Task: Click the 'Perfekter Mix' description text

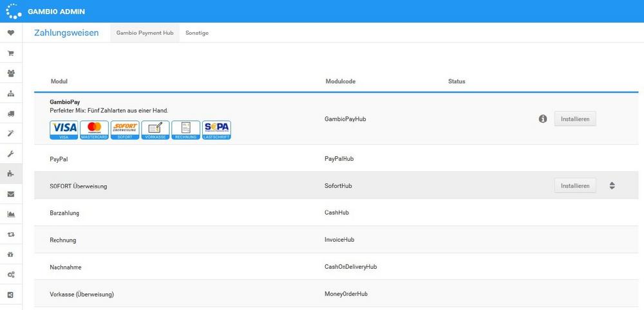Action: pos(109,111)
